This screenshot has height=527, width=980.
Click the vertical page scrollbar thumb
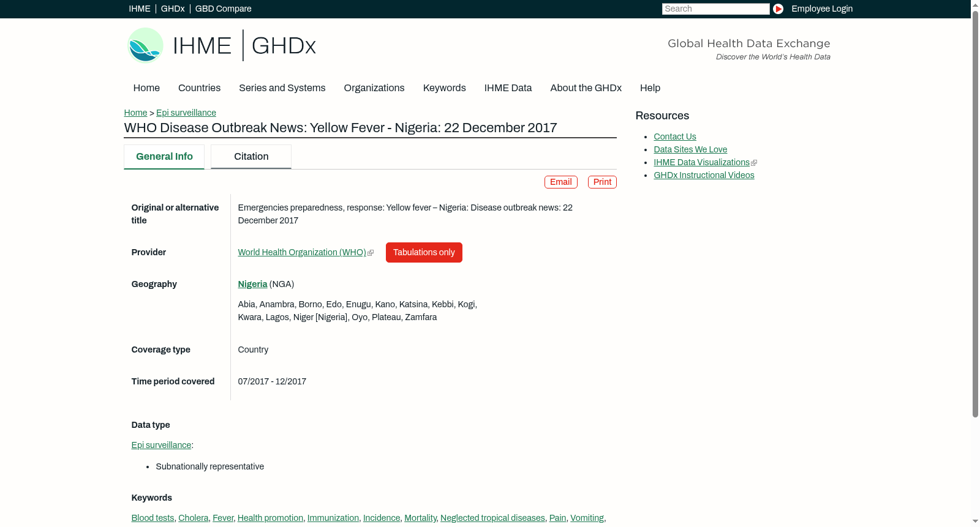[x=975, y=214]
